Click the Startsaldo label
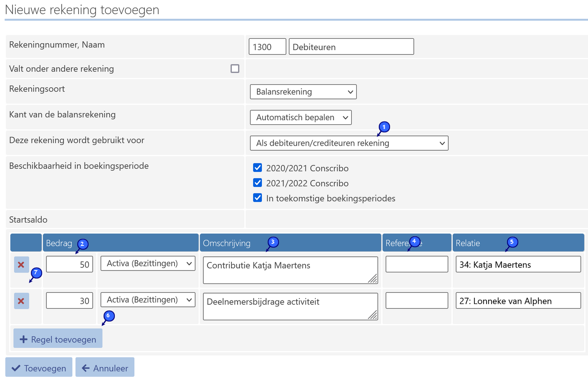 (28, 220)
